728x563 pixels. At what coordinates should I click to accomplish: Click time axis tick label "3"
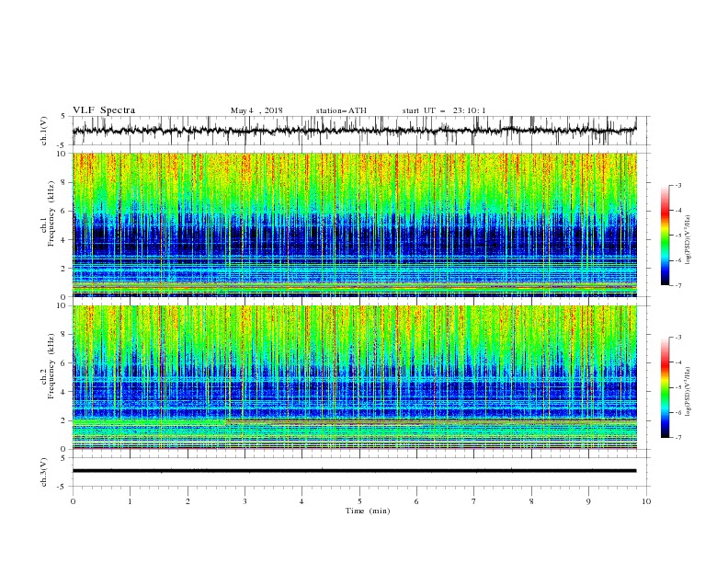[x=245, y=501]
